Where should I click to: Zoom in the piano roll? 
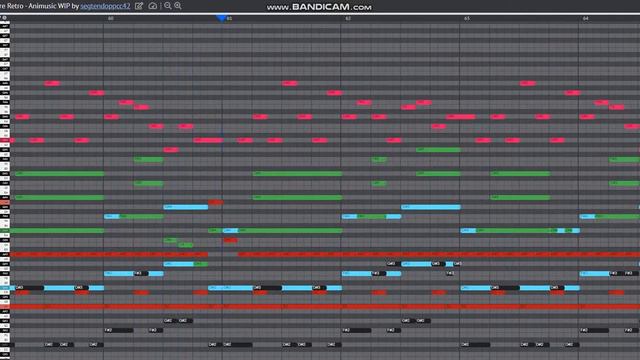point(178,6)
